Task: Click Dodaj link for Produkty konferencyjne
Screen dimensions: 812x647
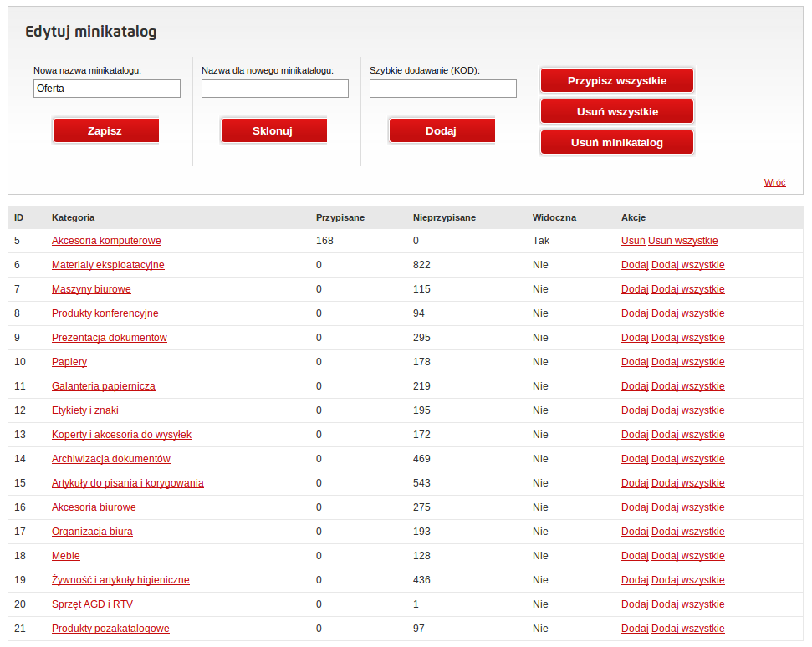Action: (x=635, y=313)
